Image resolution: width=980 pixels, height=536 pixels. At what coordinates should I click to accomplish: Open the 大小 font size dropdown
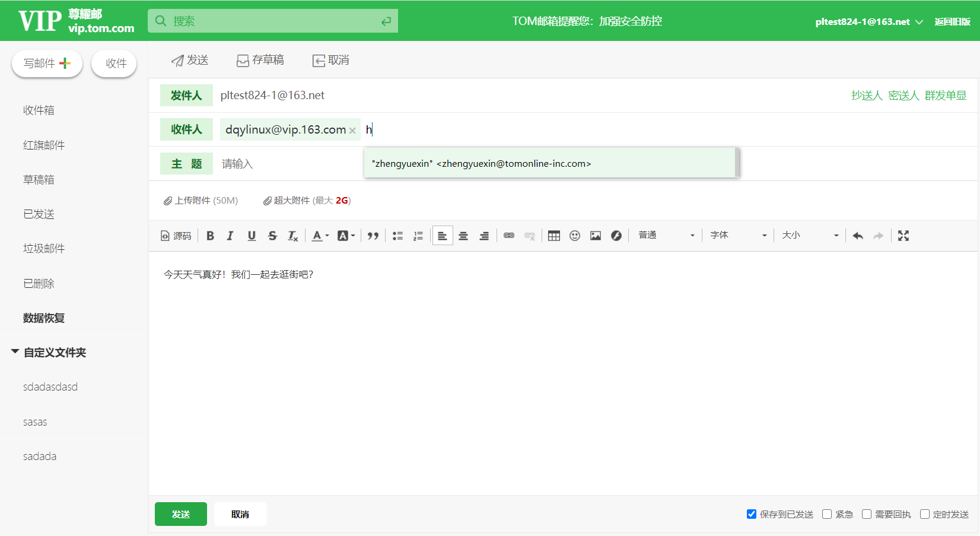[809, 235]
